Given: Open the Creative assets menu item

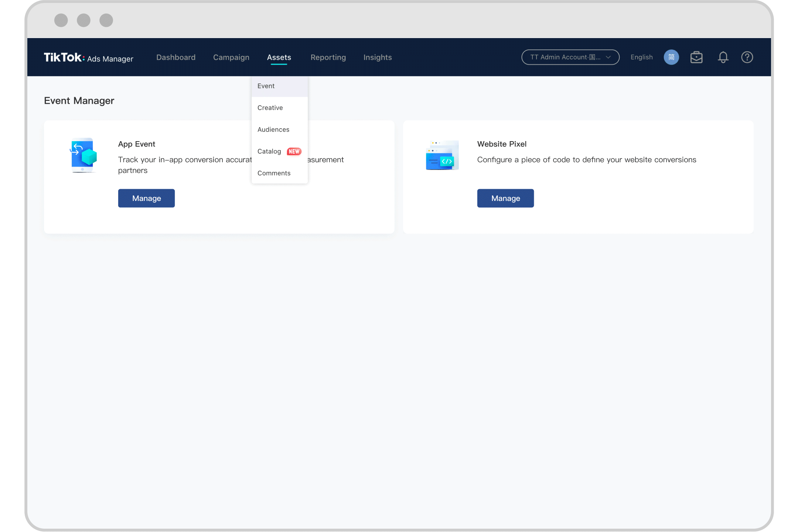Looking at the screenshot, I should pos(270,108).
